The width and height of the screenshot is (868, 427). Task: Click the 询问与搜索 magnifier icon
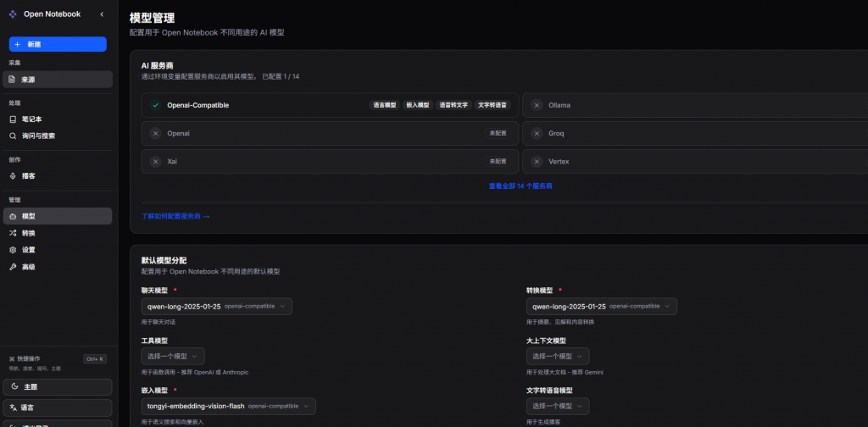pos(13,136)
